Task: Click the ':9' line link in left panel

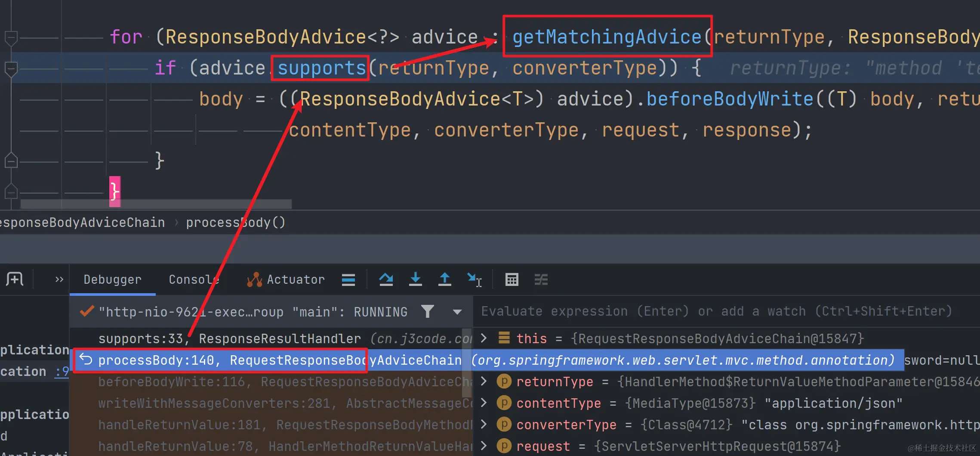Action: point(62,372)
